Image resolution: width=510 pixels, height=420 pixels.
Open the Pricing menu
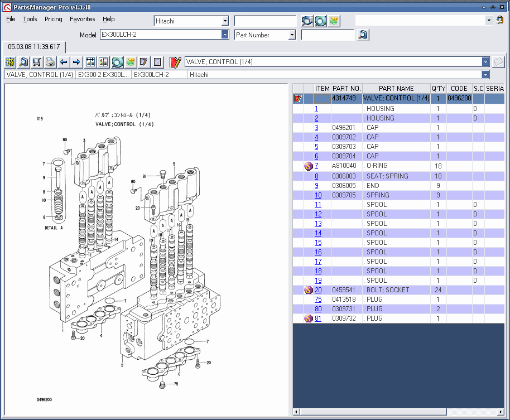tap(53, 19)
